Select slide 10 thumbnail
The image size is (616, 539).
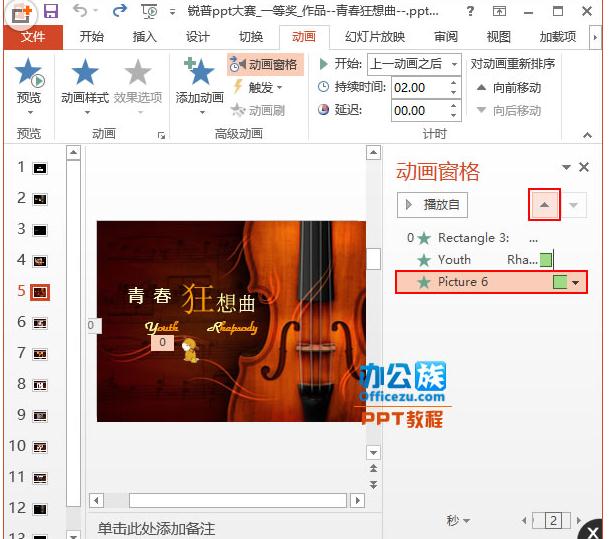[40, 447]
